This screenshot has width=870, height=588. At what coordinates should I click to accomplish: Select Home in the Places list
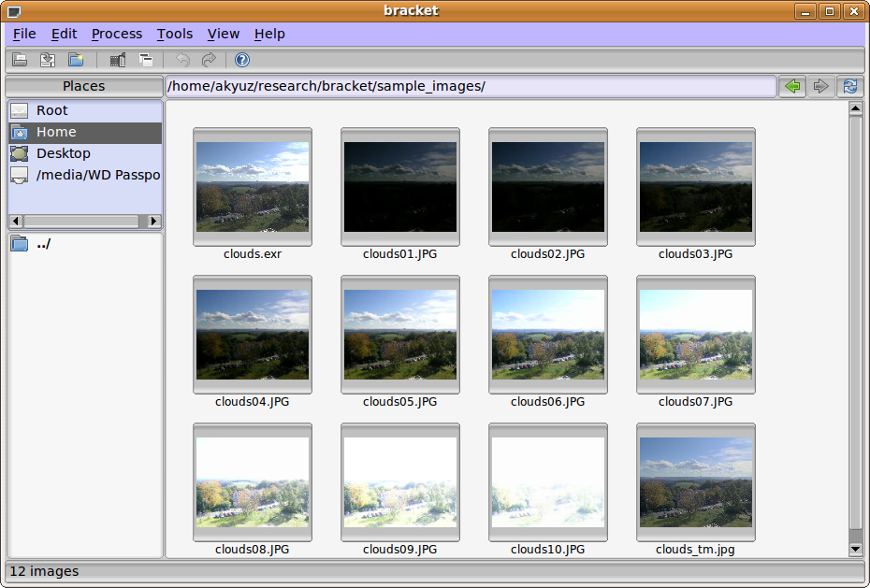pyautogui.click(x=85, y=133)
